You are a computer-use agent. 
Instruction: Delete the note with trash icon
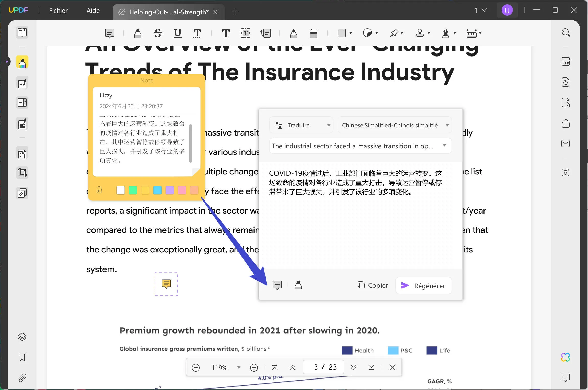[99, 190]
